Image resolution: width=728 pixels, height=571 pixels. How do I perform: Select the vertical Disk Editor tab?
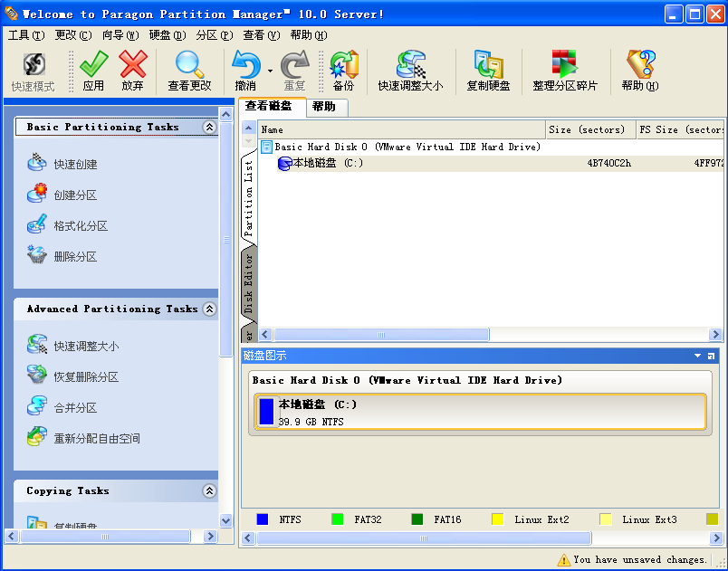(x=249, y=283)
